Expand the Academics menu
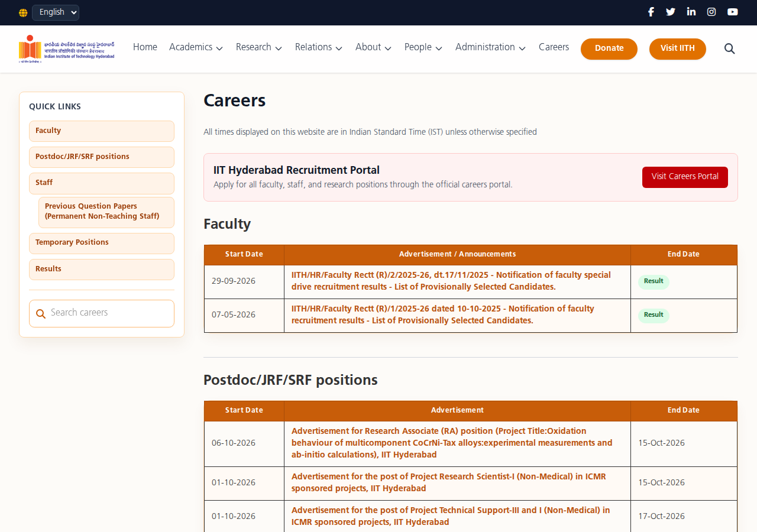 196,47
